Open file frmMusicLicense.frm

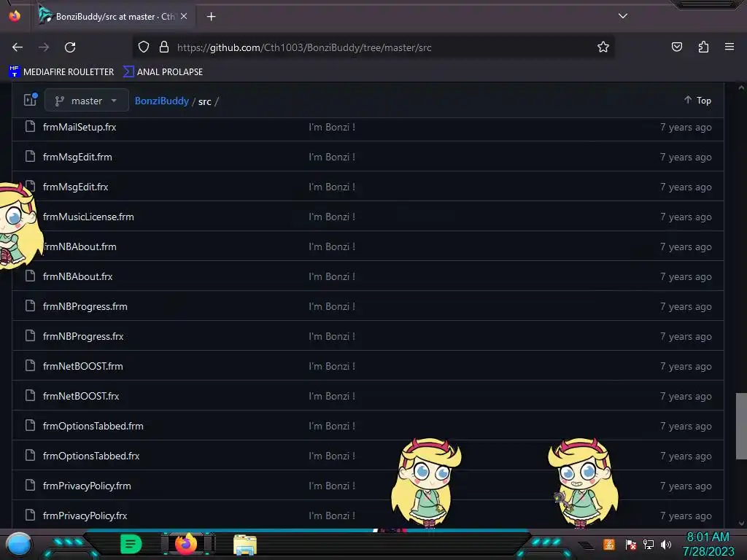88,217
